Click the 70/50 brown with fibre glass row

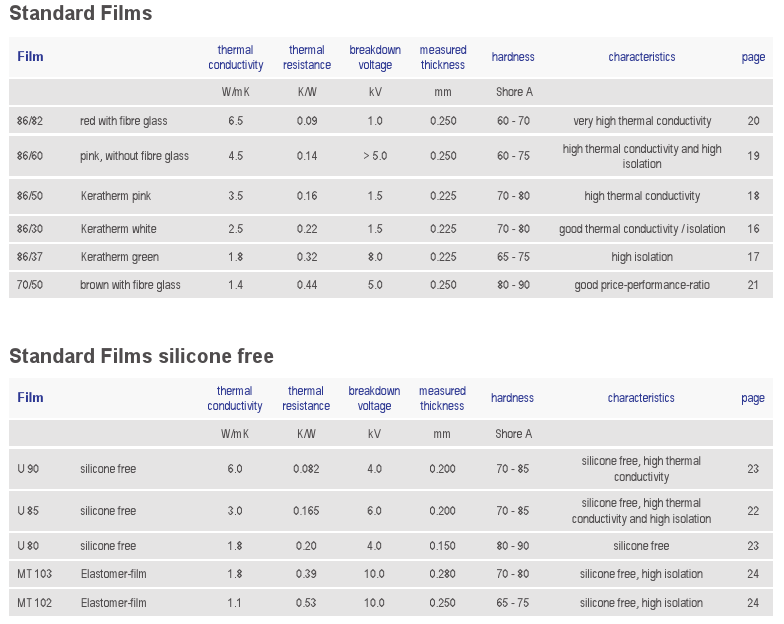tap(390, 285)
